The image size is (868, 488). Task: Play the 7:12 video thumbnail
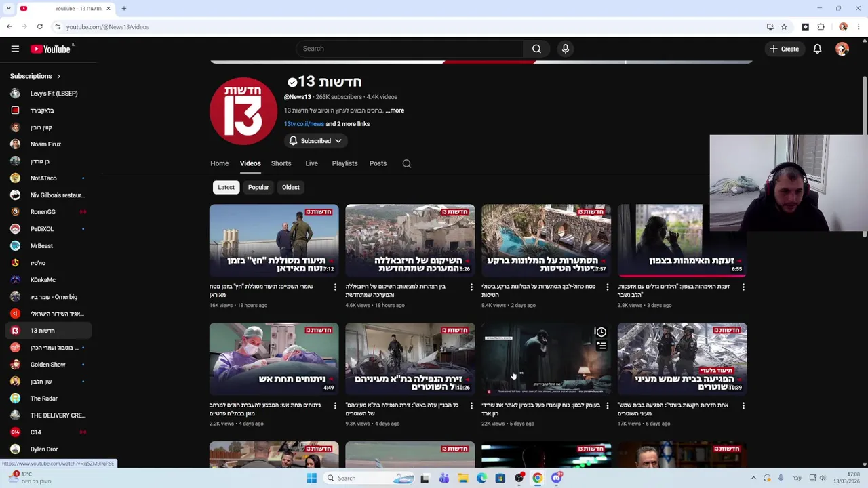tap(274, 241)
